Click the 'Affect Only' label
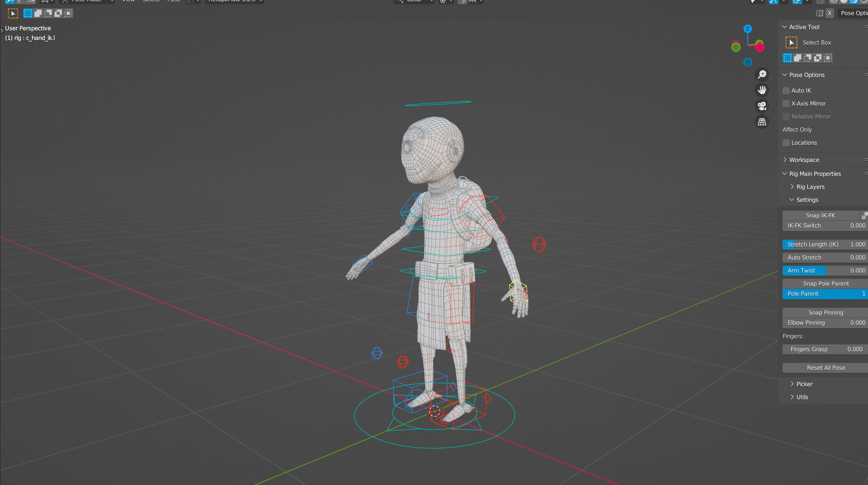 tap(797, 130)
